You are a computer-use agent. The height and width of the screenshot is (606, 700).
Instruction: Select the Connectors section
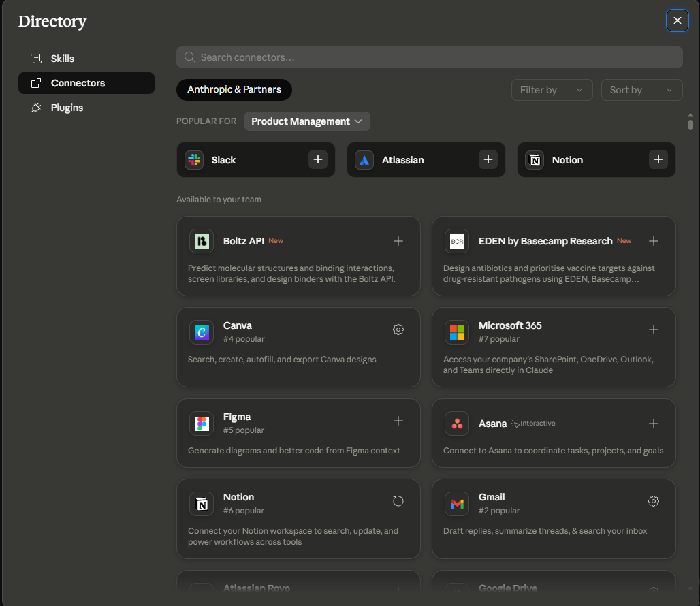[86, 83]
